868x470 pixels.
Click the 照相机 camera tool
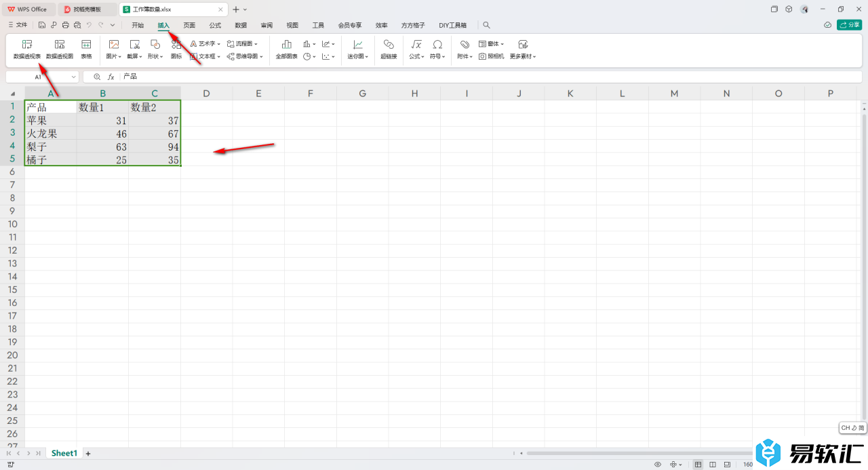492,57
